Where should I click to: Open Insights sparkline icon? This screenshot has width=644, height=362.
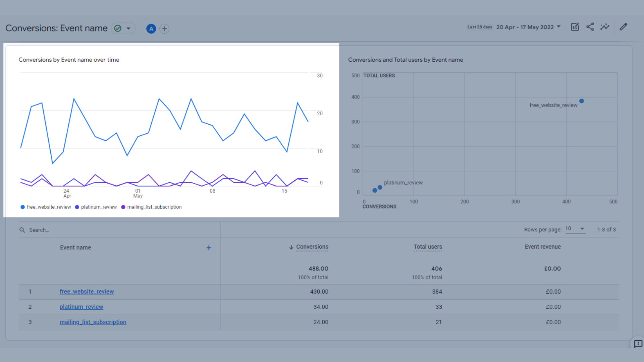(605, 27)
